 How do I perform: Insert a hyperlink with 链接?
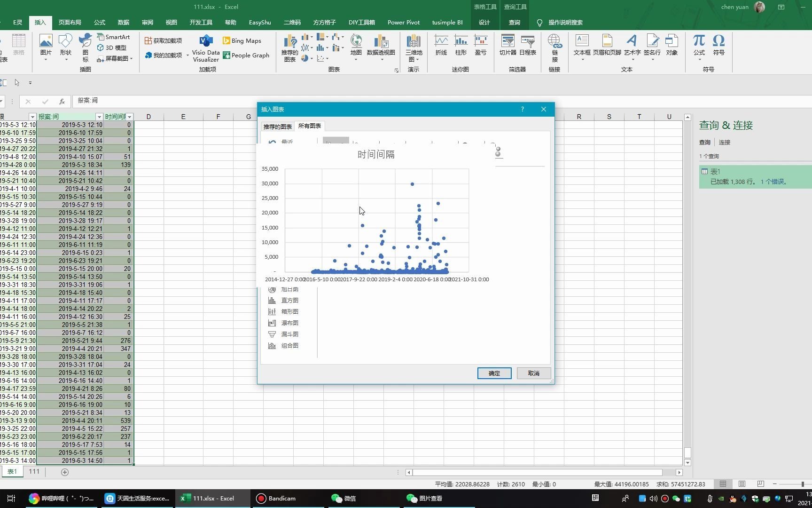coord(555,48)
